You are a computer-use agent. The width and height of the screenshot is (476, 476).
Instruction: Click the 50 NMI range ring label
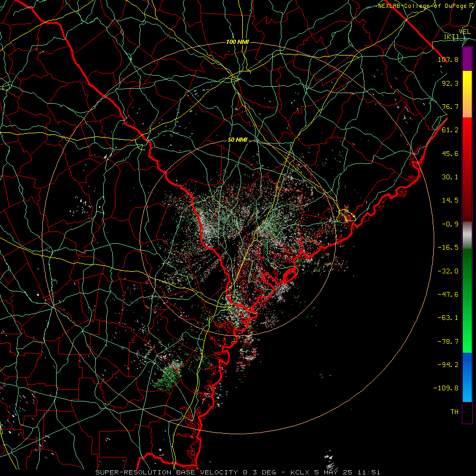click(x=237, y=140)
